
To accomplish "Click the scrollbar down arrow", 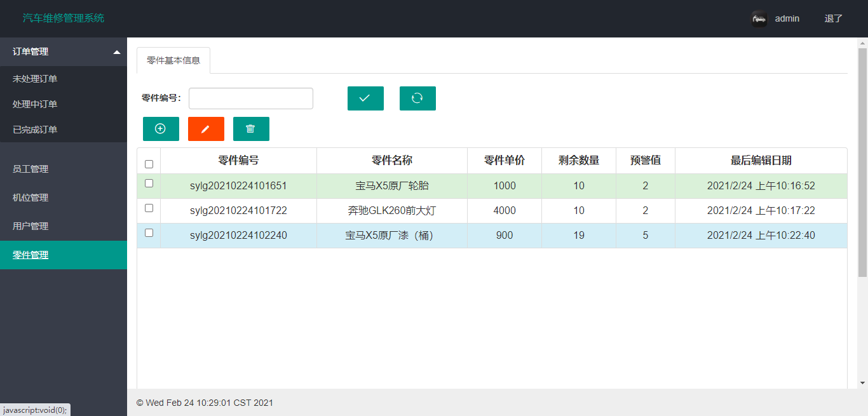I will click(x=862, y=383).
